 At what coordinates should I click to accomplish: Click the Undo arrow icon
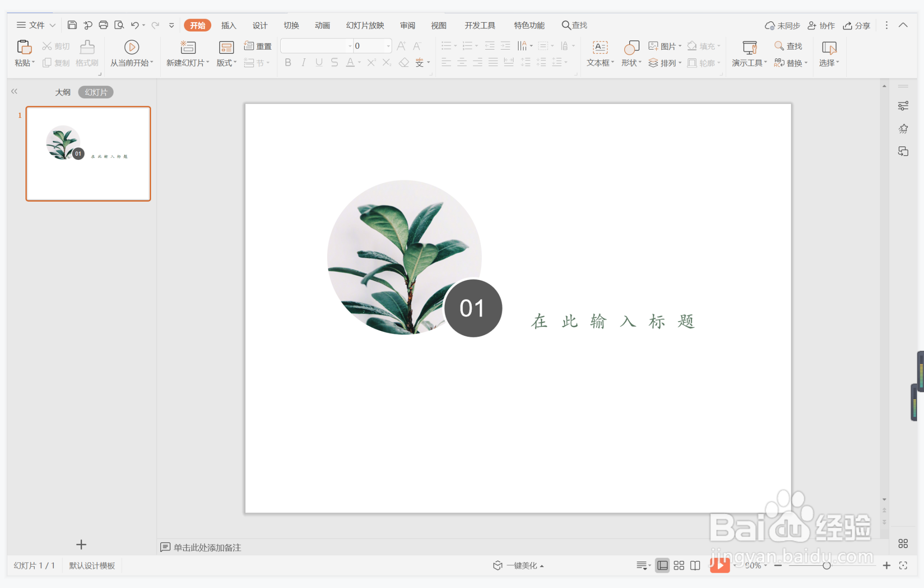(135, 25)
